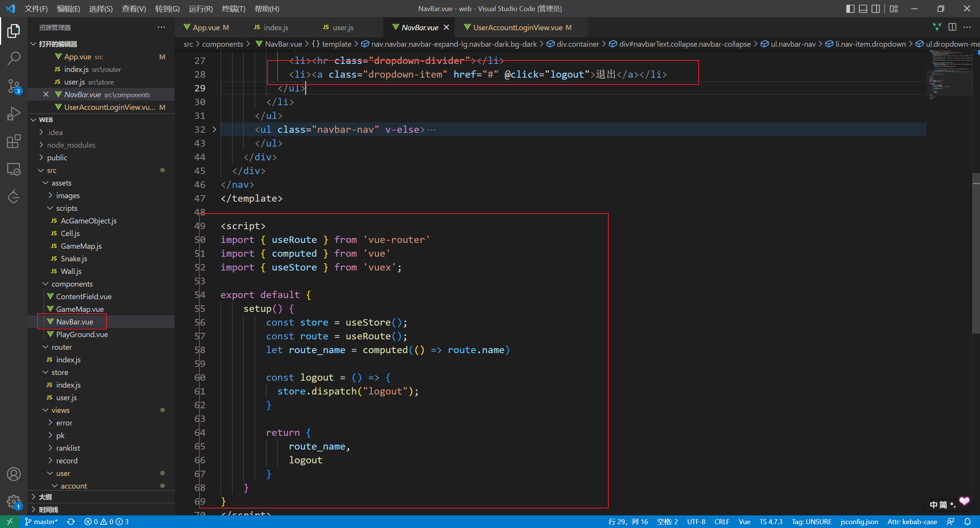This screenshot has height=528, width=980.
Task: Customize layout icon in title bar
Action: pos(894,8)
